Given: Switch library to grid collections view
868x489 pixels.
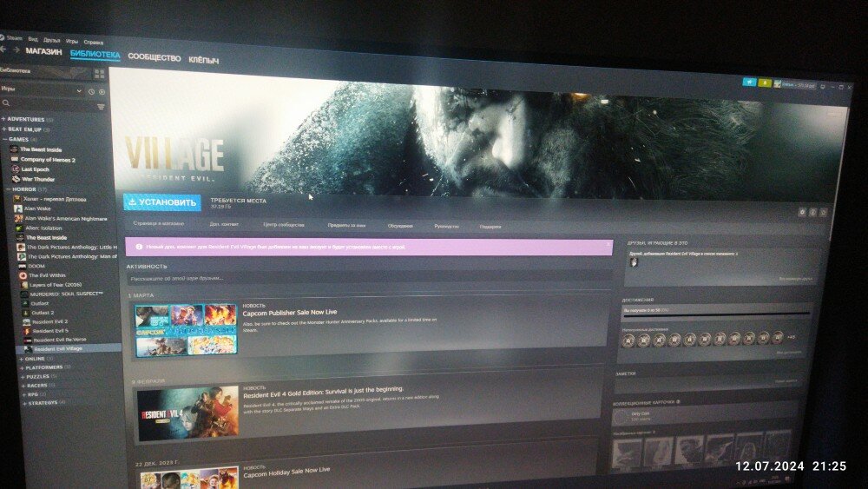Looking at the screenshot, I should [99, 74].
